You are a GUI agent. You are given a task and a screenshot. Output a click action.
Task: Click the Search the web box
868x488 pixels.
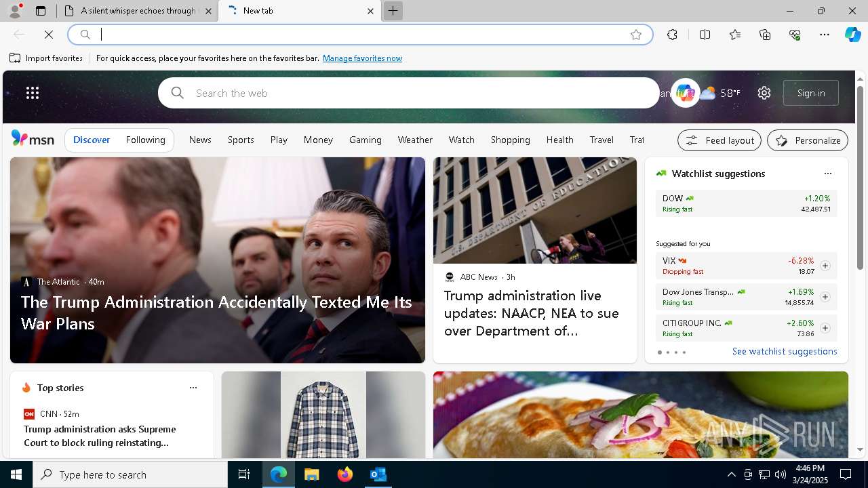409,93
